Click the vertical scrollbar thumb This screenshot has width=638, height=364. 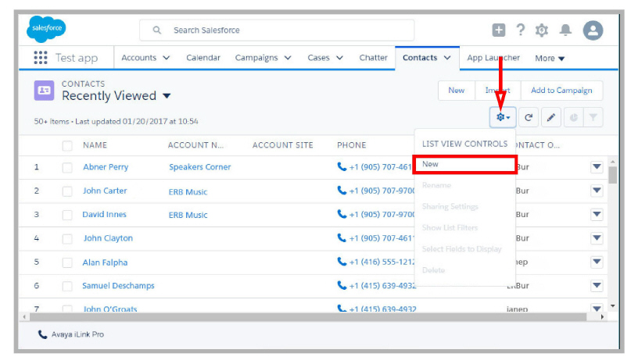[x=612, y=175]
